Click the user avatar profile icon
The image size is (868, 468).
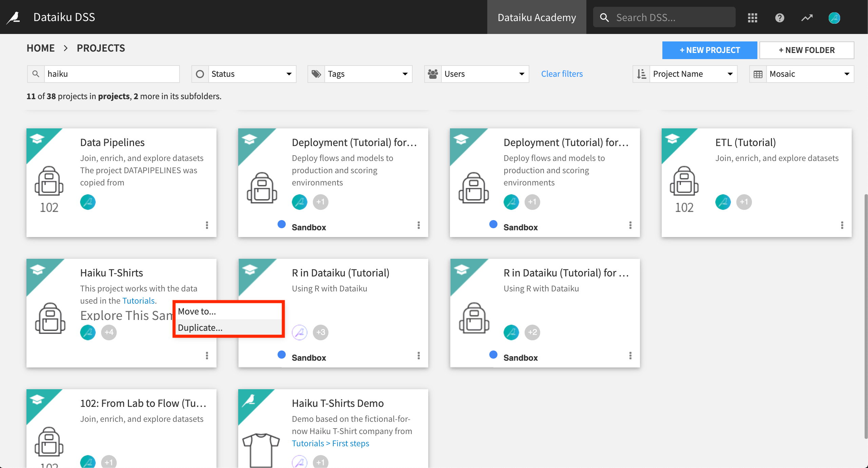(x=835, y=17)
